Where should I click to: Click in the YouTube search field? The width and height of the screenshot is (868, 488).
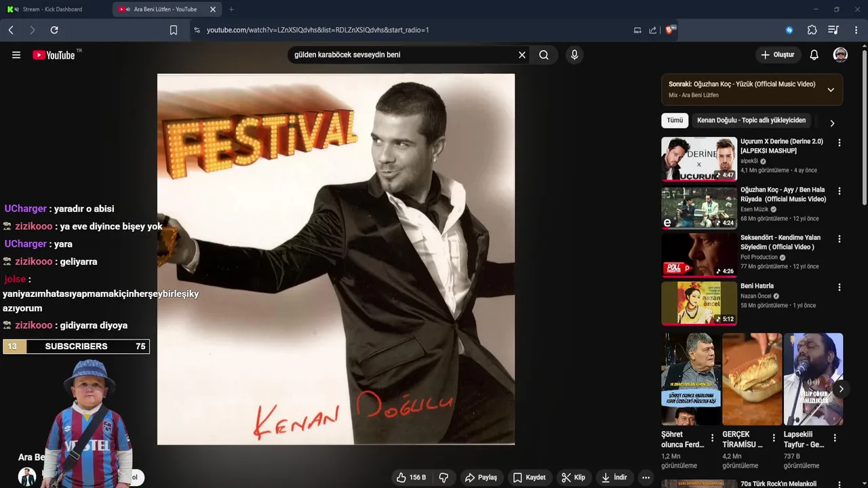pyautogui.click(x=403, y=55)
